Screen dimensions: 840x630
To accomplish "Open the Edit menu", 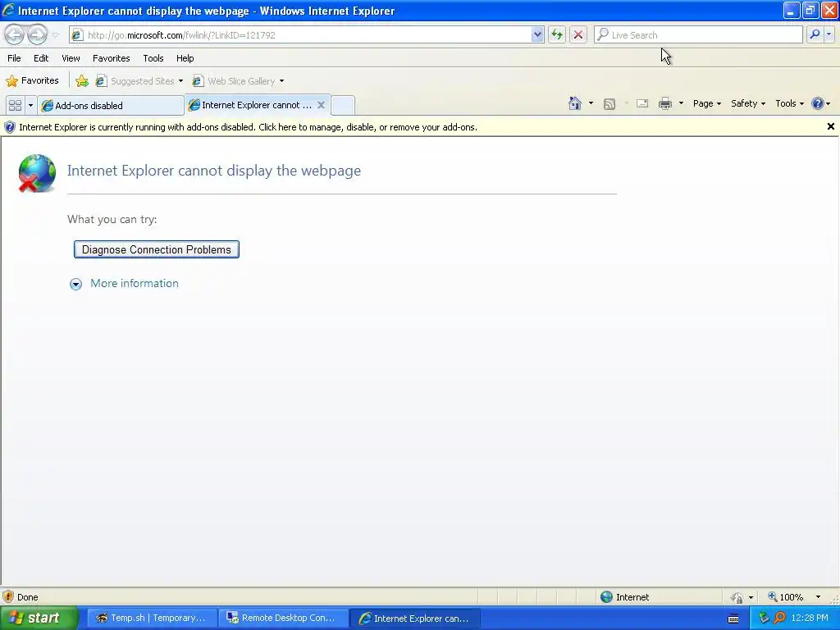I will (41, 58).
